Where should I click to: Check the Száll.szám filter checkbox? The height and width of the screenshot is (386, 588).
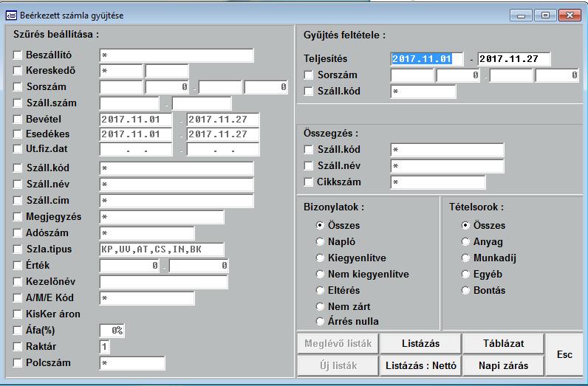point(18,103)
